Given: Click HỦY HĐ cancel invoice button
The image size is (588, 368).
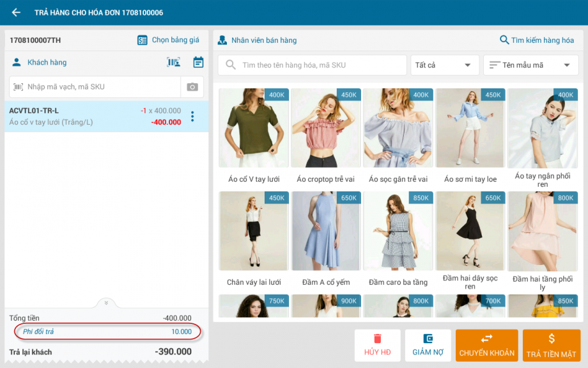Looking at the screenshot, I should click(x=378, y=346).
